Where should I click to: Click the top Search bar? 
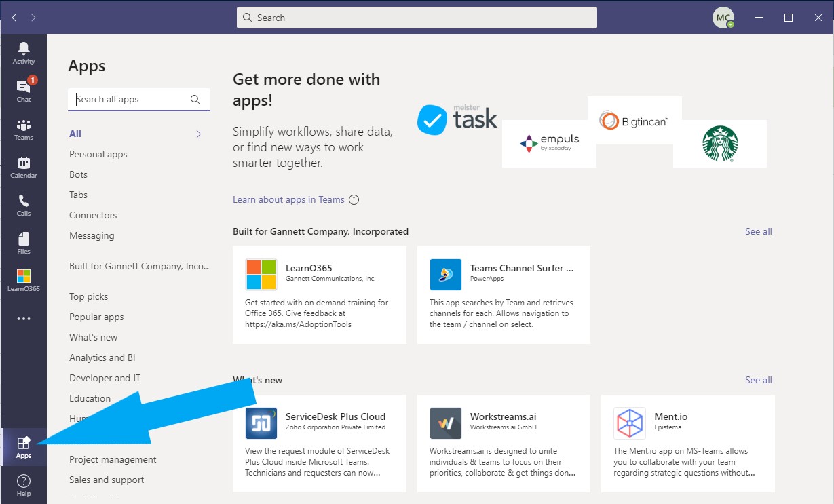[x=417, y=18]
